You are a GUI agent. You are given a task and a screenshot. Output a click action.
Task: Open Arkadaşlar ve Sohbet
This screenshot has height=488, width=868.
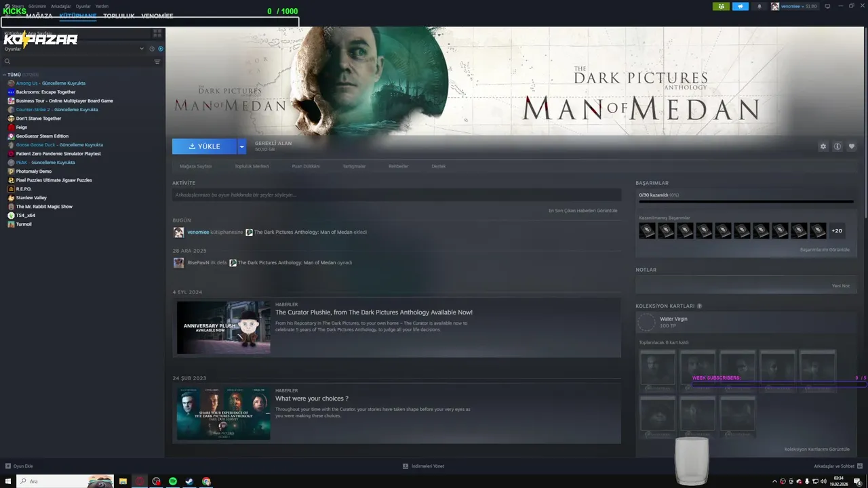pyautogui.click(x=837, y=466)
